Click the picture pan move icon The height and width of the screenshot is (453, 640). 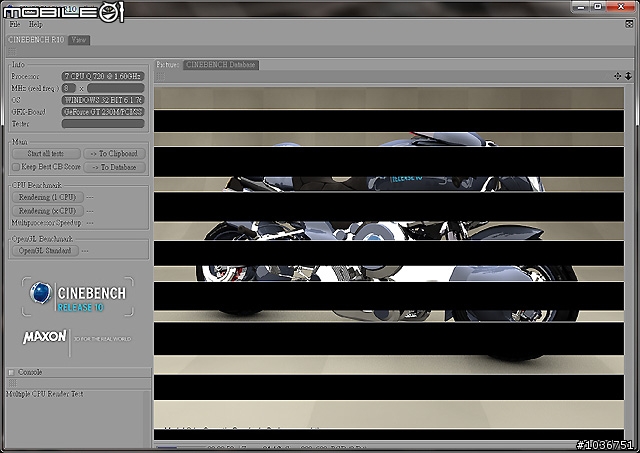[617, 76]
